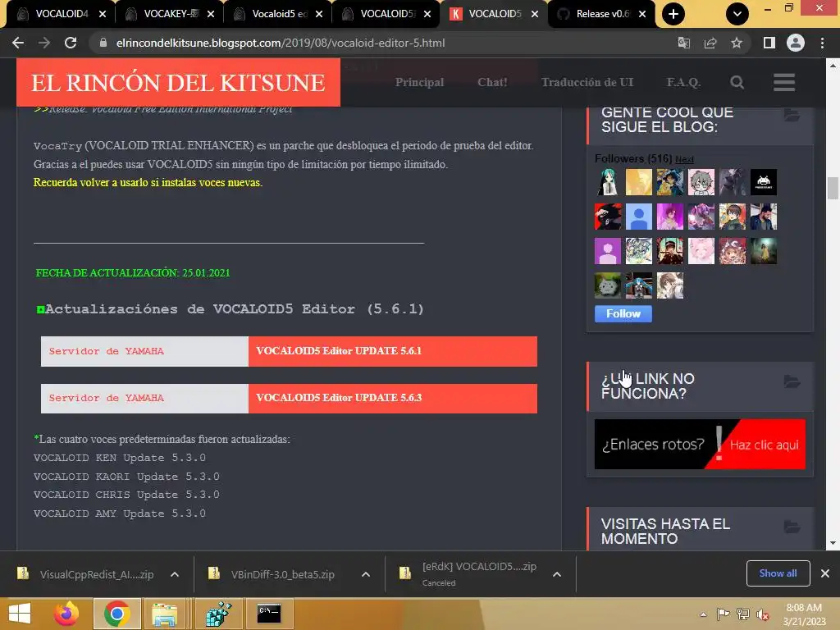This screenshot has height=630, width=840.
Task: Open the checkered cube app on the taskbar
Action: click(x=218, y=614)
